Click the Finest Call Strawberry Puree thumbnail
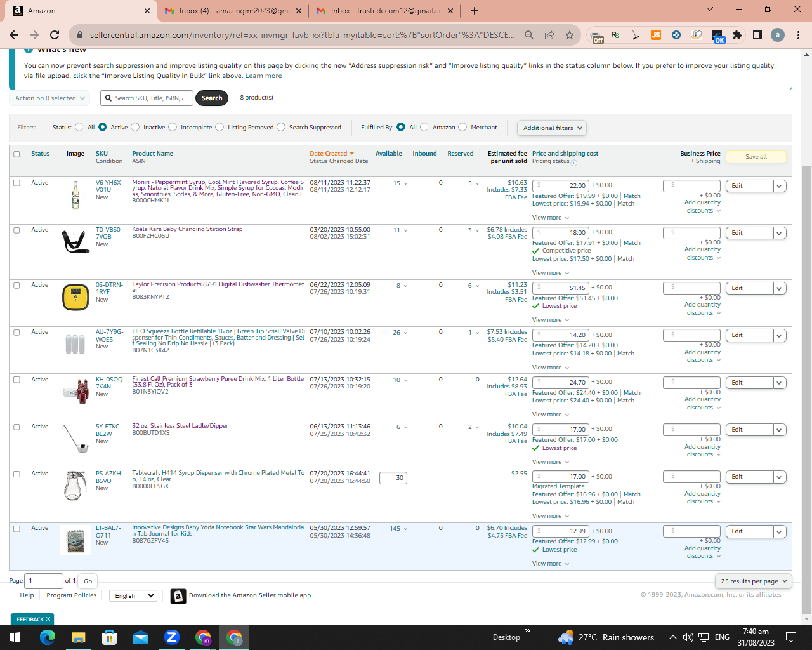This screenshot has width=812, height=650. click(x=75, y=390)
